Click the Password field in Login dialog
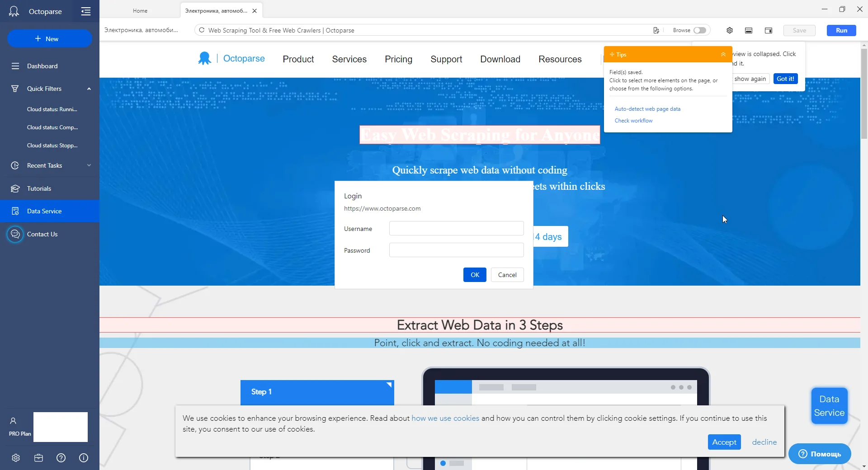868x470 pixels. [x=457, y=250]
